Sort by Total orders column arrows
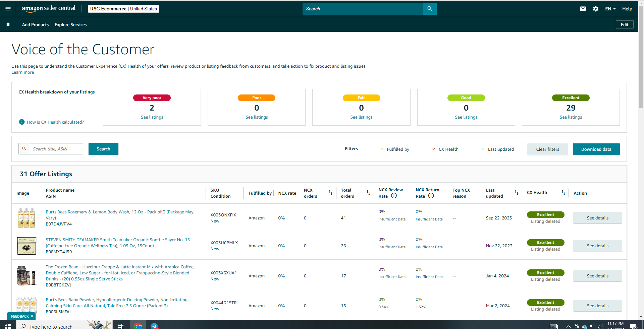This screenshot has width=644, height=329. pyautogui.click(x=368, y=193)
